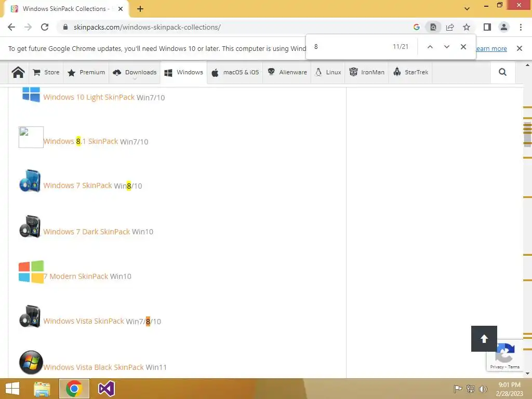Open Windows 8.1 SkinPack link
Image resolution: width=532 pixels, height=399 pixels.
pyautogui.click(x=81, y=141)
